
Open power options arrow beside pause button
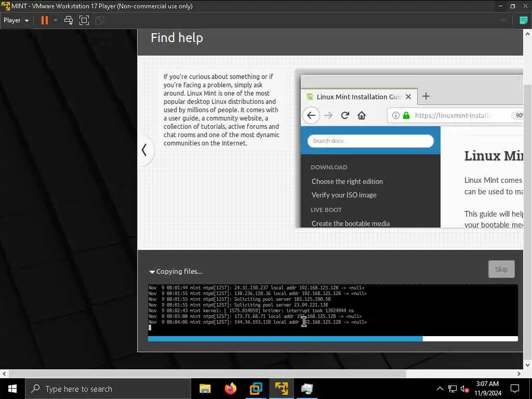[56, 20]
